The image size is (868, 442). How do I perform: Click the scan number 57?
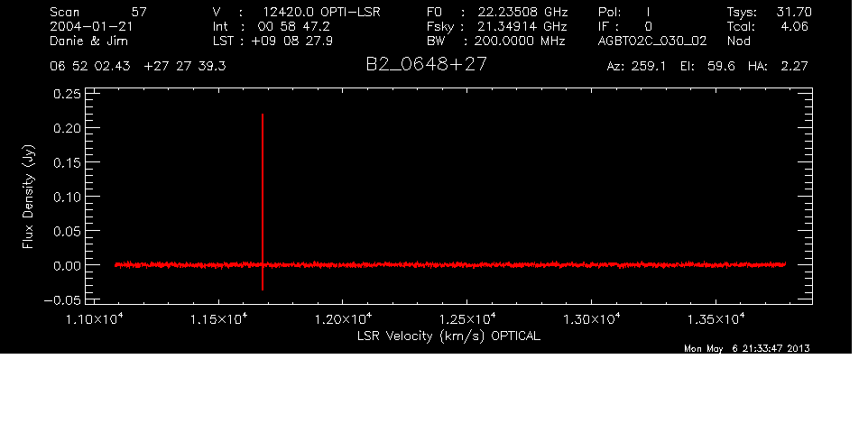139,12
